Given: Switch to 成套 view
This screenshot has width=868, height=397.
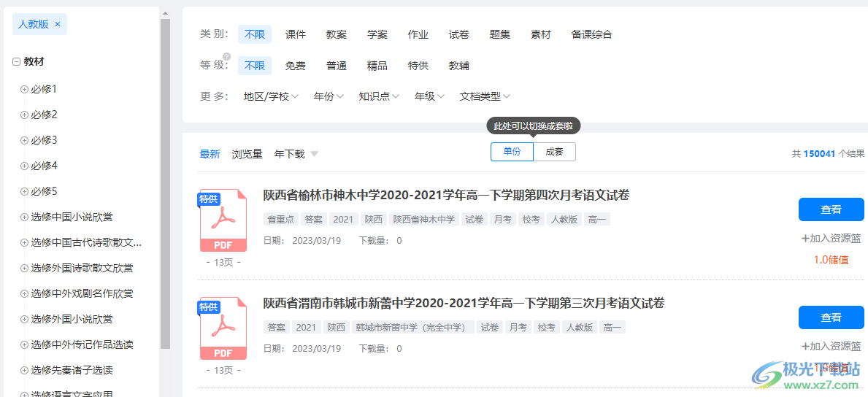Looking at the screenshot, I should pyautogui.click(x=555, y=152).
